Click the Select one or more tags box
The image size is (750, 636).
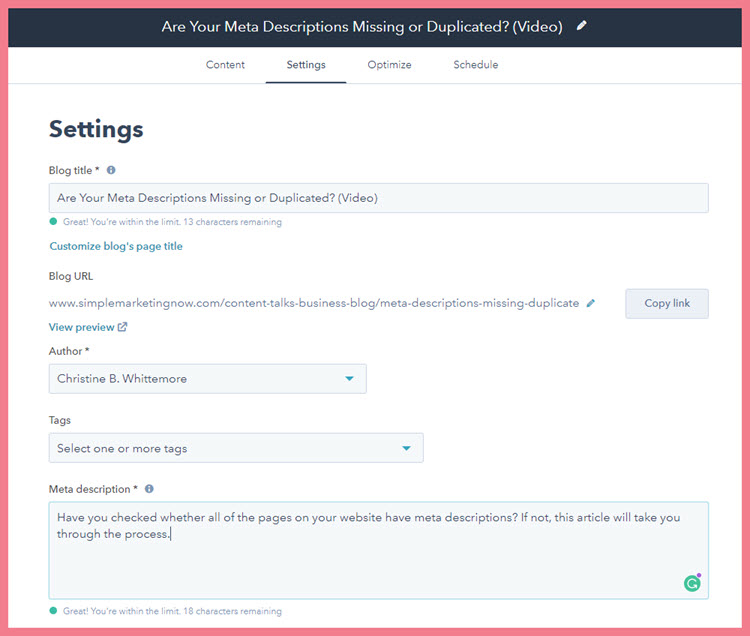click(236, 448)
